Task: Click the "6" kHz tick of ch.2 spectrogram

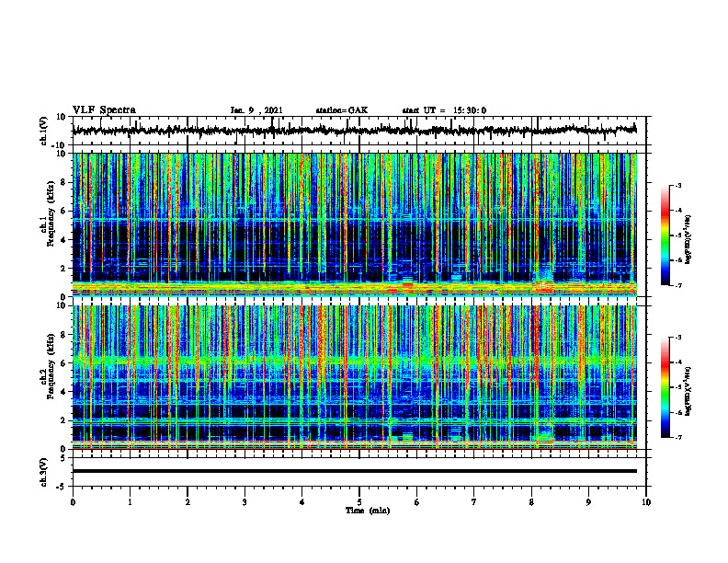Action: (x=64, y=363)
